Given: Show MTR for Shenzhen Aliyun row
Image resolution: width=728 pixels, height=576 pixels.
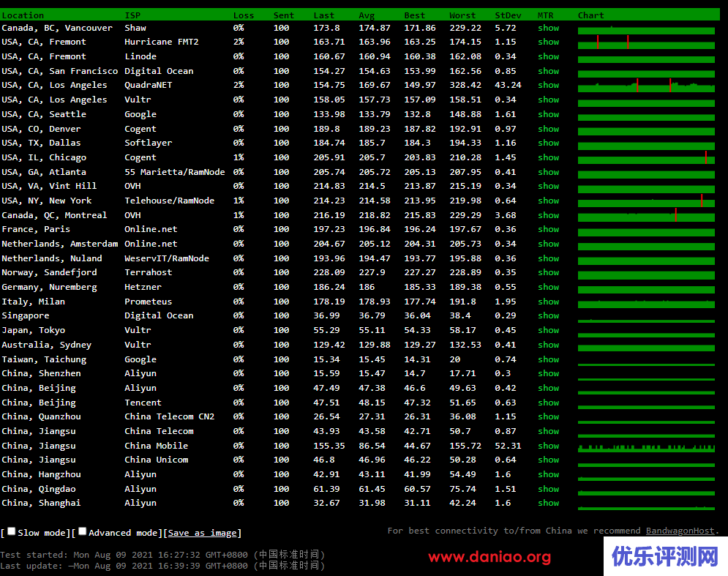Looking at the screenshot, I should pos(548,373).
